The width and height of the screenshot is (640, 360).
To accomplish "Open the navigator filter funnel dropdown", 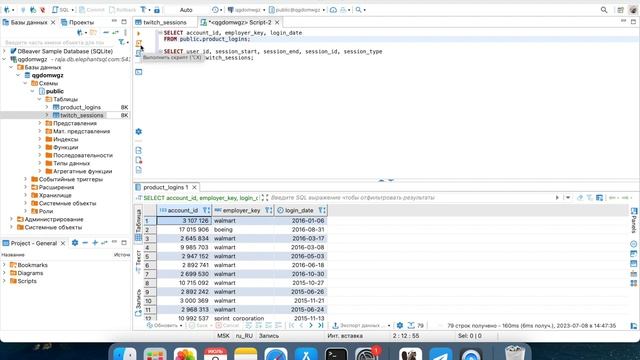I will click(123, 42).
